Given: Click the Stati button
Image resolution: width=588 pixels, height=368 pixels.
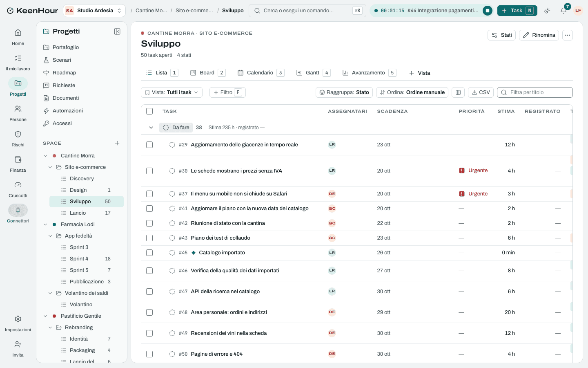Looking at the screenshot, I should pos(502,35).
